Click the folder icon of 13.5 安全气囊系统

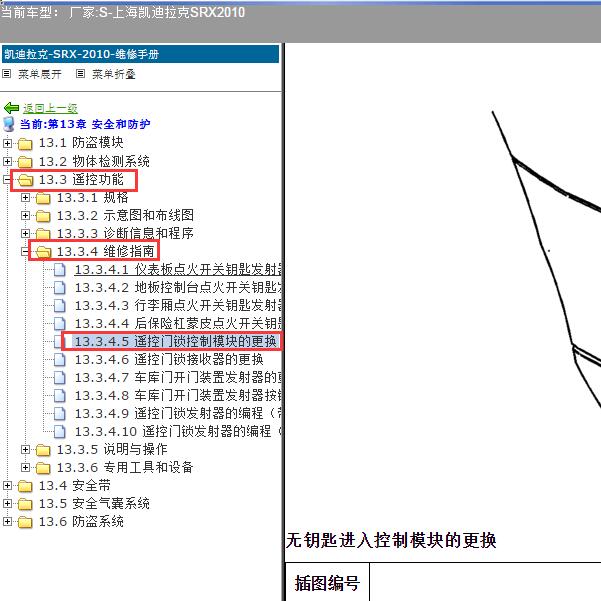(25, 504)
